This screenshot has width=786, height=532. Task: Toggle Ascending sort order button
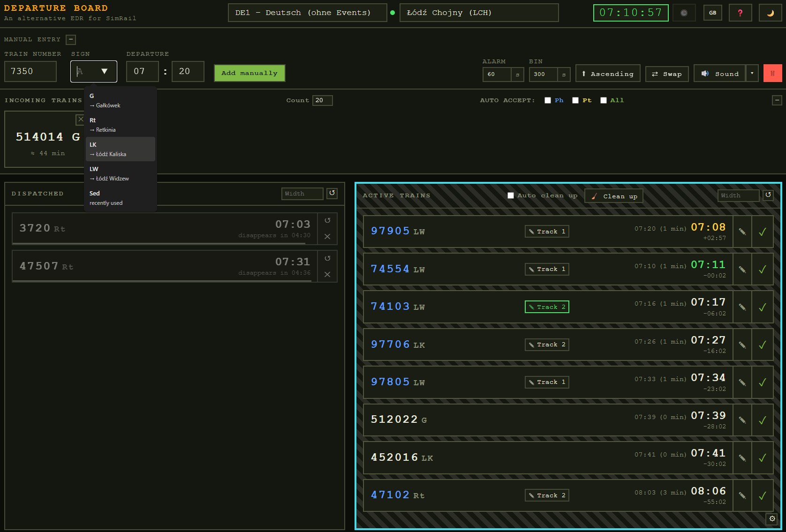[x=608, y=74]
